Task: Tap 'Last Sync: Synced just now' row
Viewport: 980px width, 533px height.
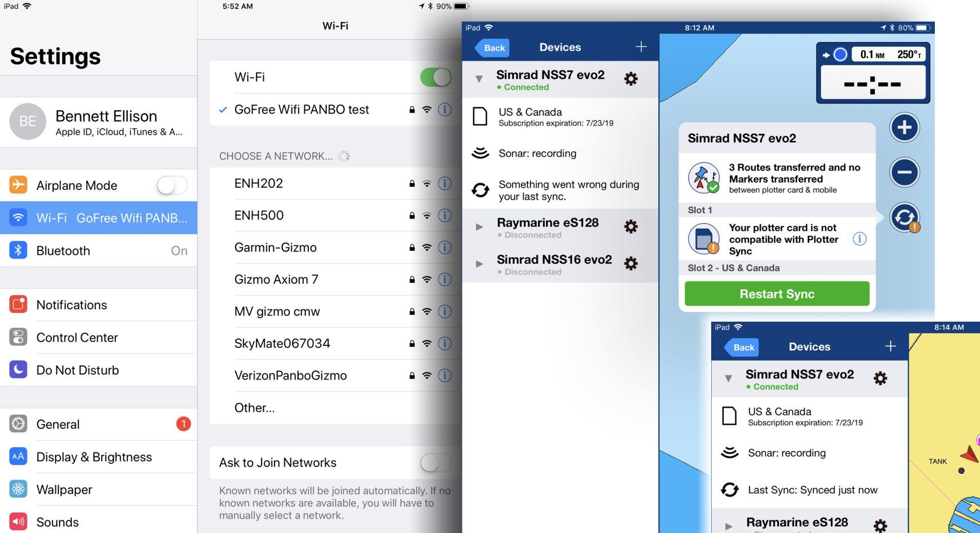Action: point(810,490)
